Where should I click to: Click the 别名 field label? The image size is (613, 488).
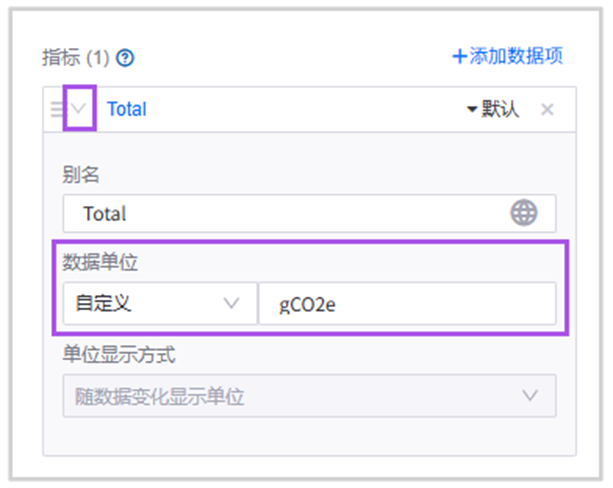(x=81, y=175)
